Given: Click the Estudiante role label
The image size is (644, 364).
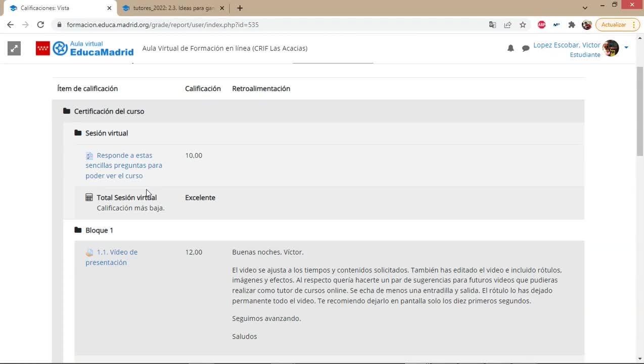Looking at the screenshot, I should 585,55.
